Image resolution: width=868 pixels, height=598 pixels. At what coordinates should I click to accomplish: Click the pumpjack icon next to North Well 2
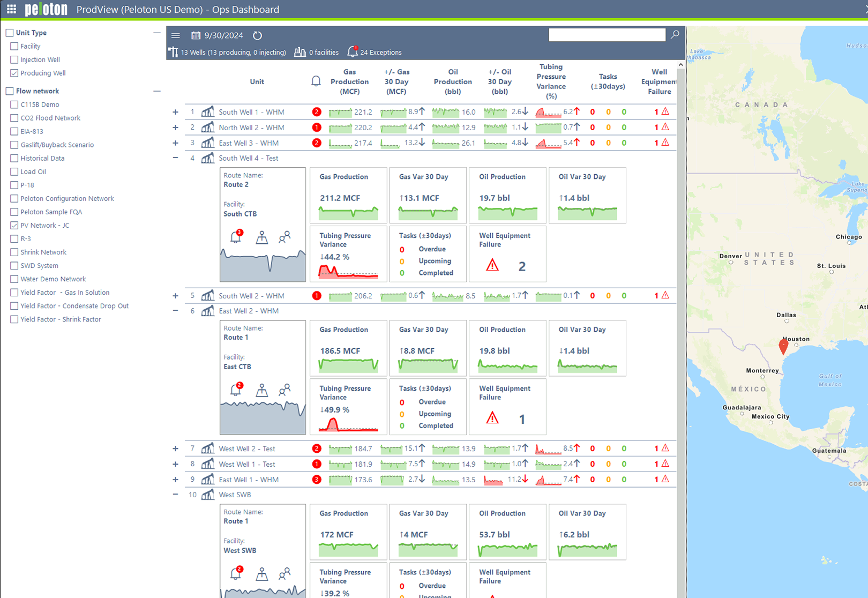207,128
